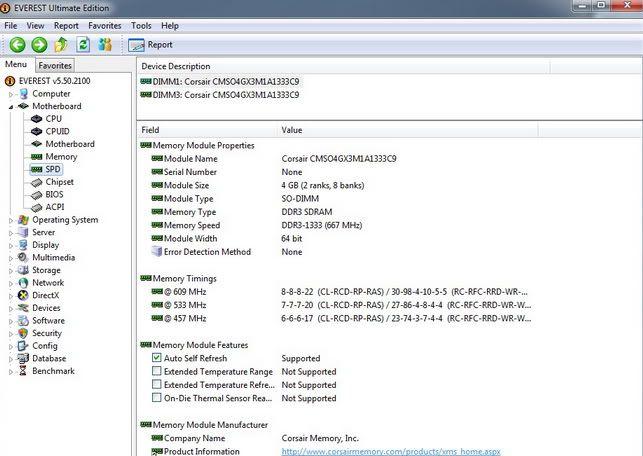Expand the Storage node arrow
Screen dimensions: 643x456
point(11,271)
